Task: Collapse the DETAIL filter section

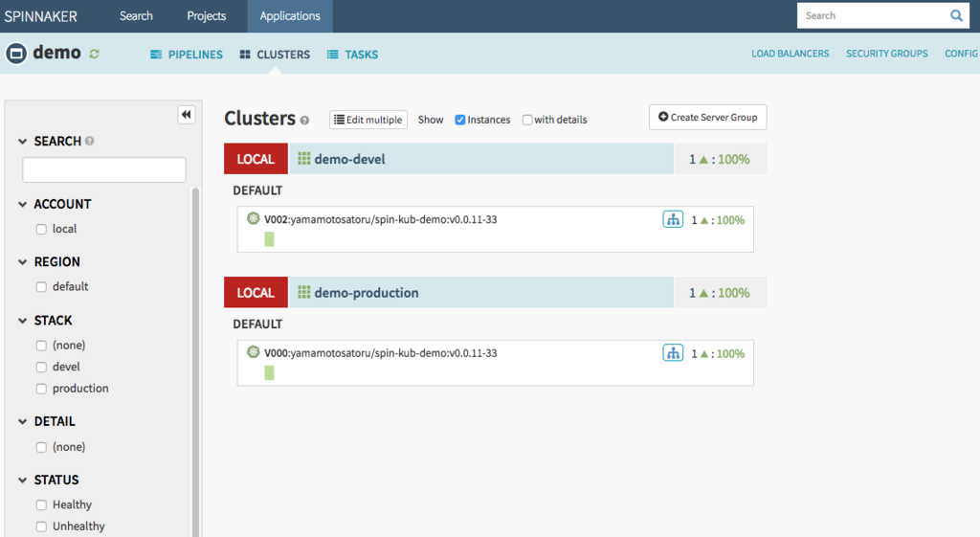Action: pyautogui.click(x=23, y=422)
